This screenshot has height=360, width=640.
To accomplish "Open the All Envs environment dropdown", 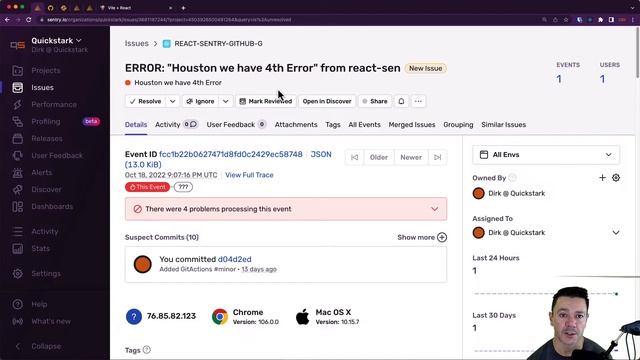I will [546, 155].
